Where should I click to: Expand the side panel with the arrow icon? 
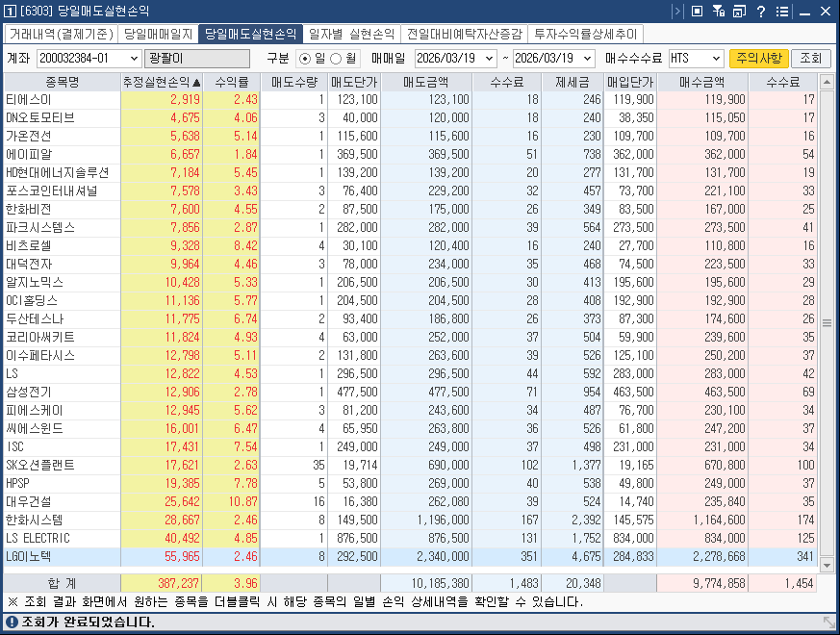point(676,11)
